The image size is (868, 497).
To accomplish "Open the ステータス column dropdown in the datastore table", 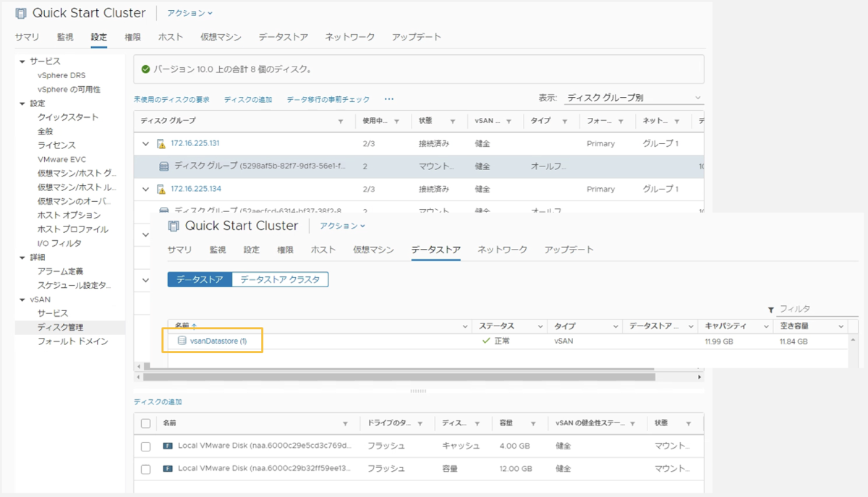I will click(540, 327).
